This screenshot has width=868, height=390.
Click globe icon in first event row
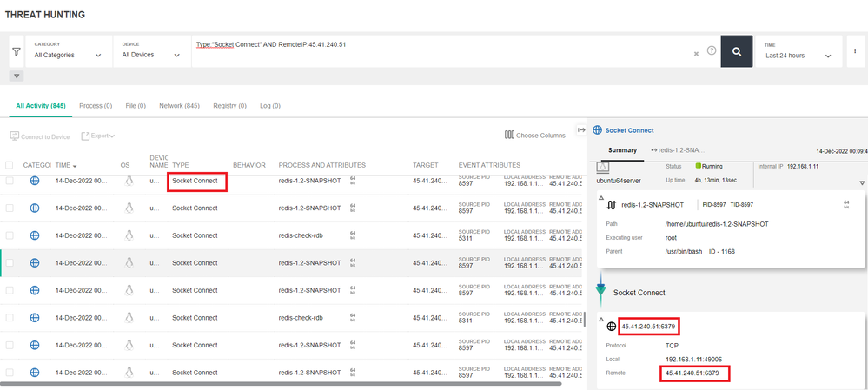(x=35, y=182)
